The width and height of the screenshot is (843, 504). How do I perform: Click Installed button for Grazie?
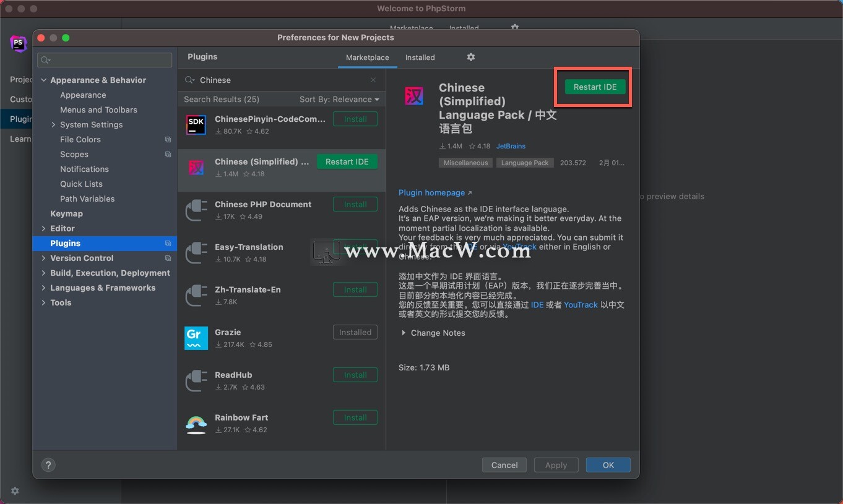click(x=355, y=333)
